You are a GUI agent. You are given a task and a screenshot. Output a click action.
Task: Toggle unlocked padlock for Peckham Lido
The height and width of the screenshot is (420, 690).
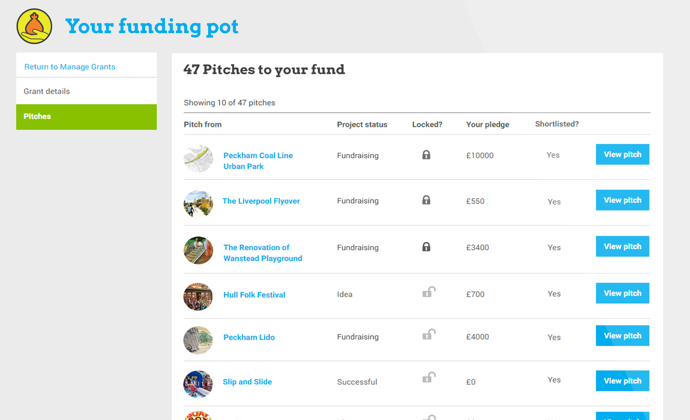click(x=429, y=335)
